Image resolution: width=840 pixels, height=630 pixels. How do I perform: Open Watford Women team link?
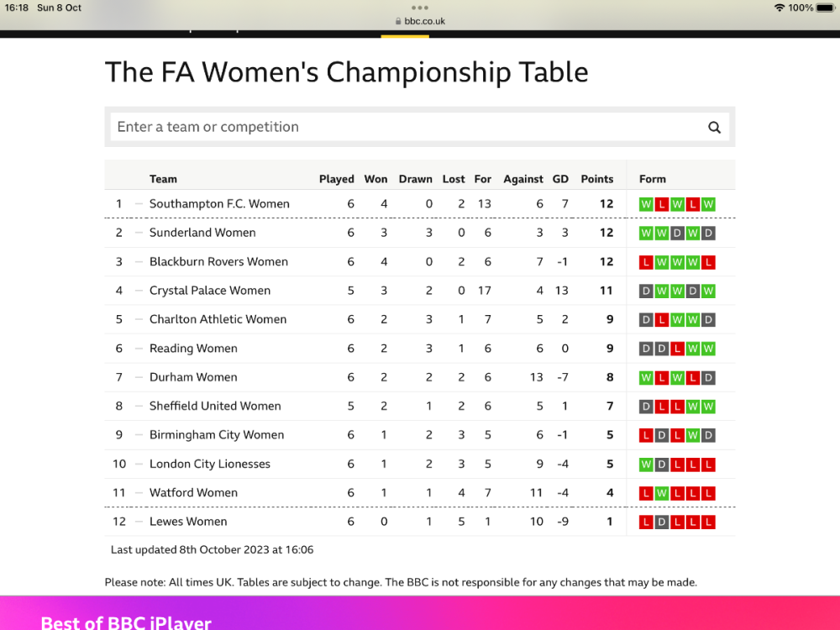coord(193,493)
